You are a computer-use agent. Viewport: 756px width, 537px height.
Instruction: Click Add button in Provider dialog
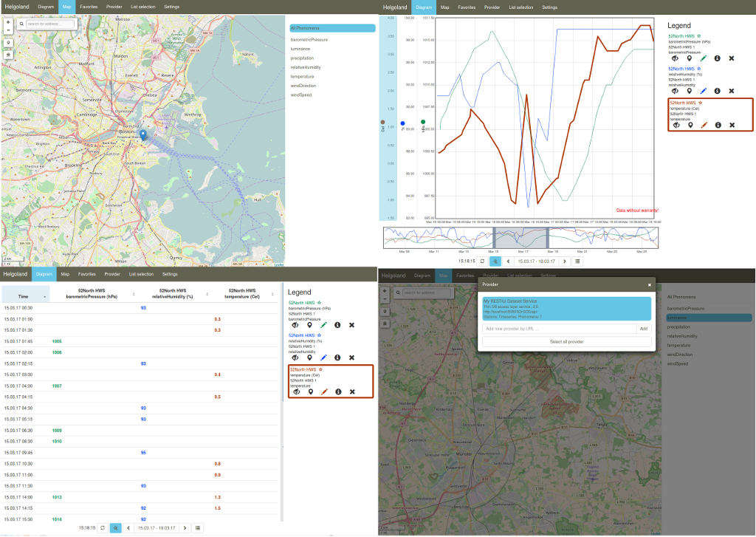coord(644,329)
